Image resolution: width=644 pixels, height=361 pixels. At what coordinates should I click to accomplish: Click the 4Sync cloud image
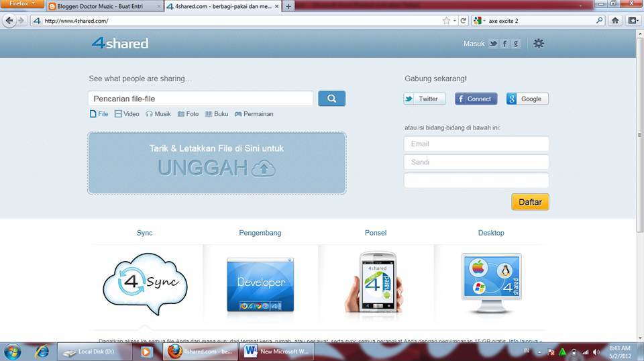[x=145, y=284]
